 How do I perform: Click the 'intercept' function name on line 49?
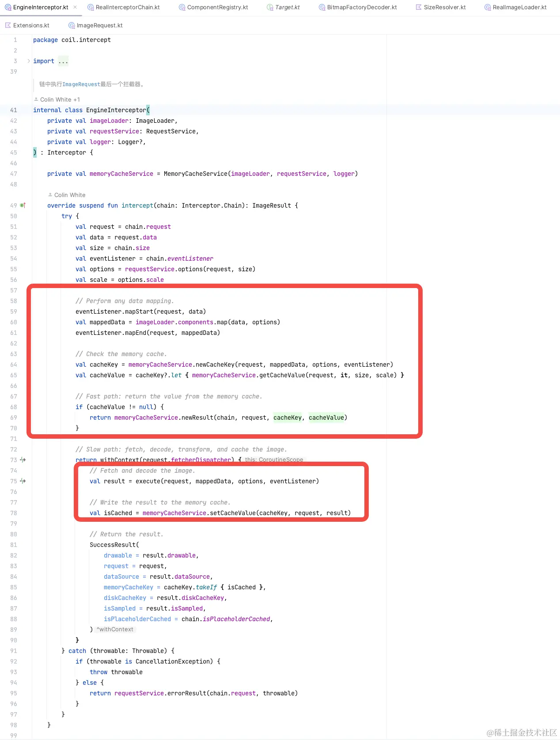[x=137, y=205]
